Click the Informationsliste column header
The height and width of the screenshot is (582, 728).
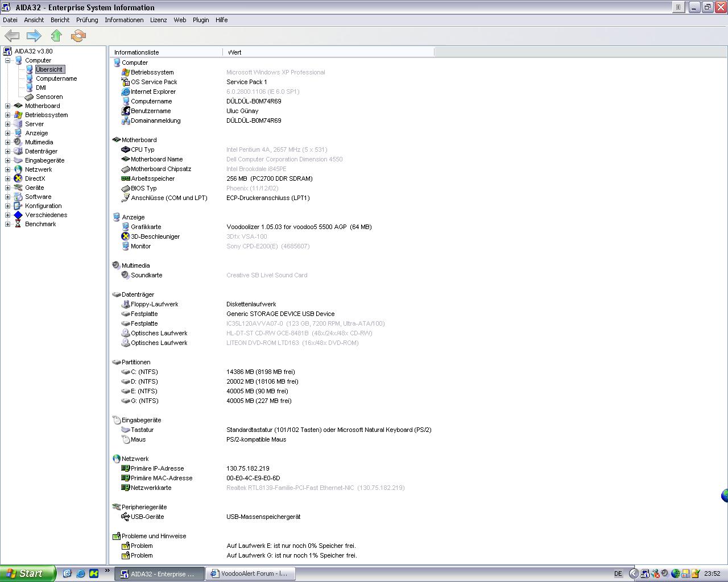[167, 52]
